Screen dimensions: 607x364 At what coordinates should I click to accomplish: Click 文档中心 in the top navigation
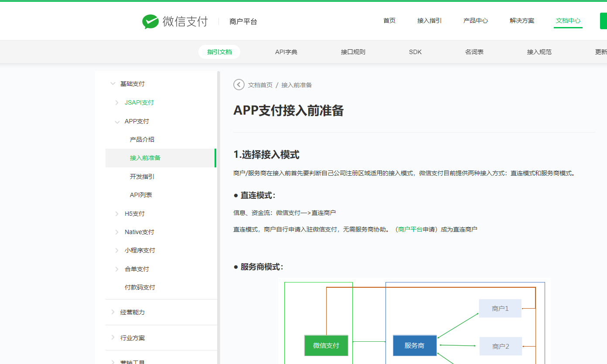coord(568,20)
